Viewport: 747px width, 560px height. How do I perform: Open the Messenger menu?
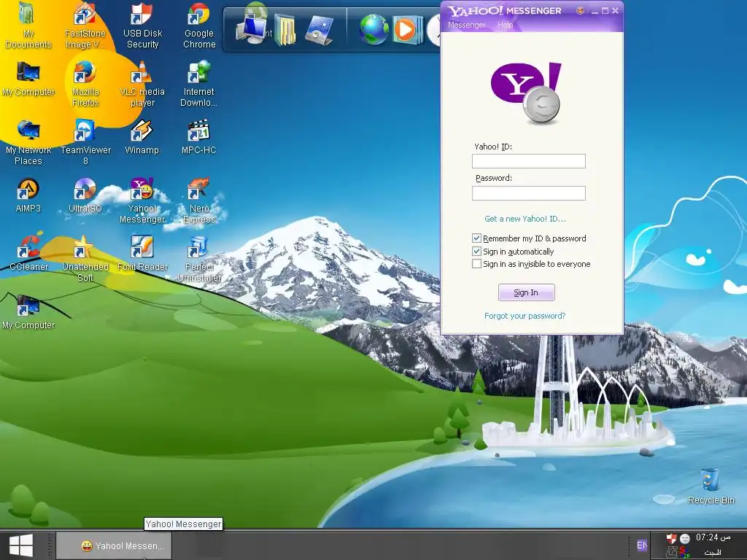tap(466, 25)
